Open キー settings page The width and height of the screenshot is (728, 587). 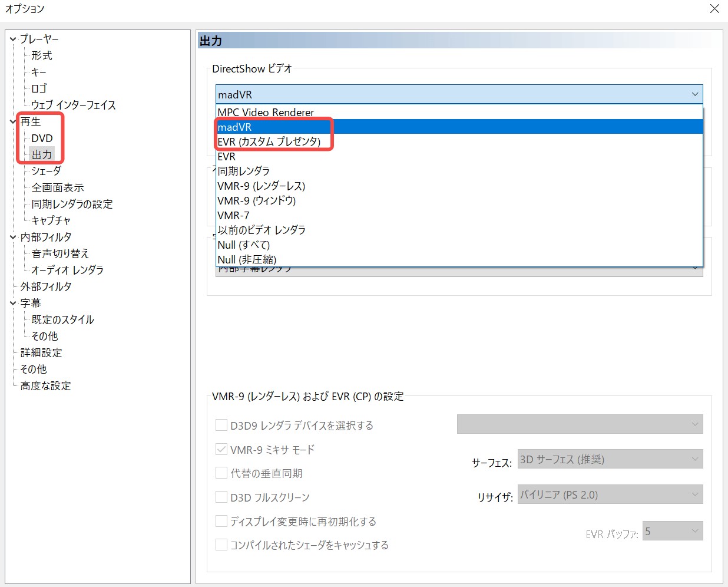pos(39,72)
